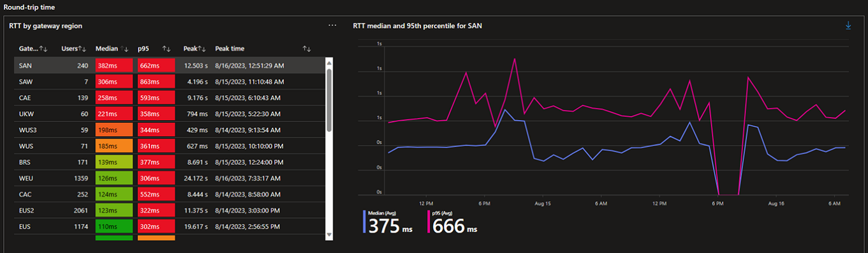Screen dimensions: 868x253
Task: Click the 382ms median cell for SAN
Action: (114, 65)
